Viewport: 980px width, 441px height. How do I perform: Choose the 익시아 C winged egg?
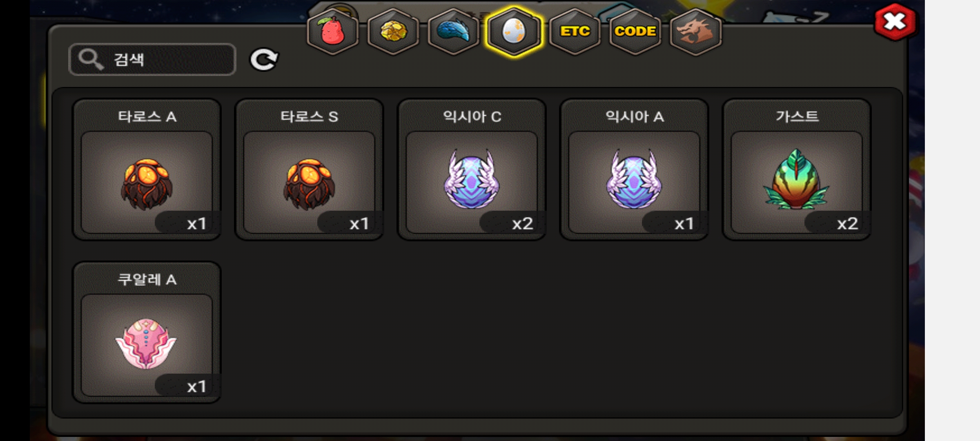pyautogui.click(x=472, y=170)
